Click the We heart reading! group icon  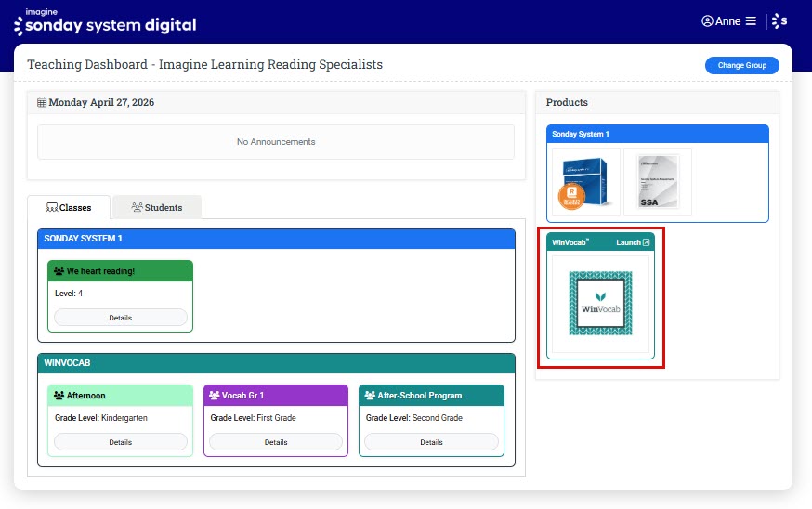pos(59,271)
